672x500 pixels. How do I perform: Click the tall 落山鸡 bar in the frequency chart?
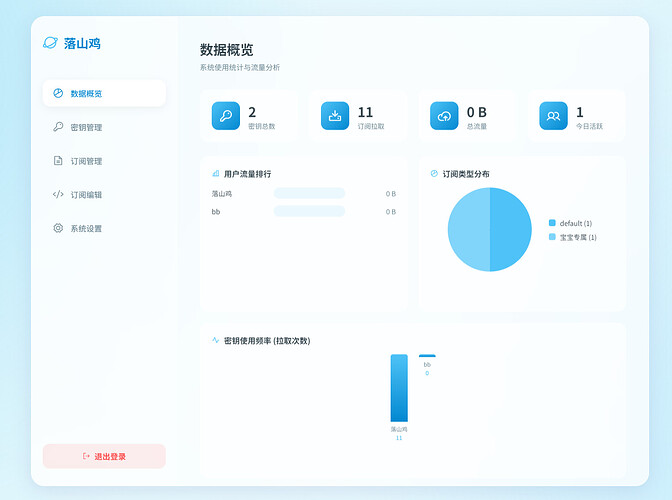coord(399,388)
